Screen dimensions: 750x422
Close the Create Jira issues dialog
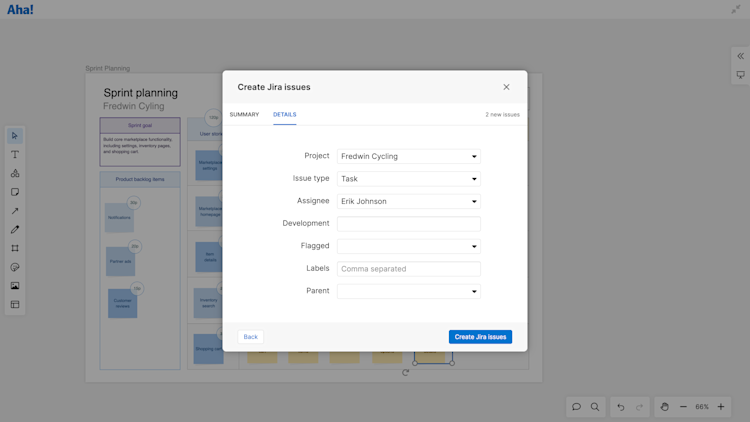click(x=506, y=87)
